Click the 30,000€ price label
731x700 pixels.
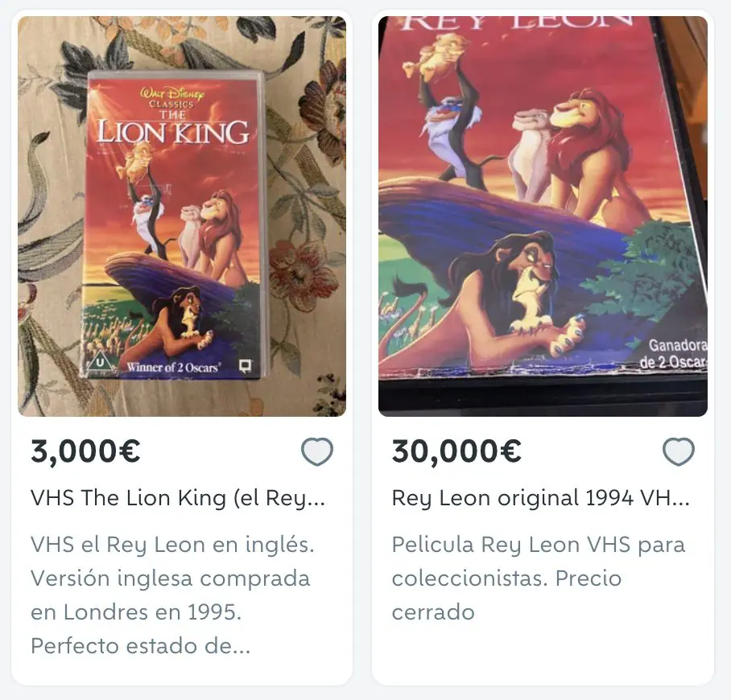click(456, 451)
